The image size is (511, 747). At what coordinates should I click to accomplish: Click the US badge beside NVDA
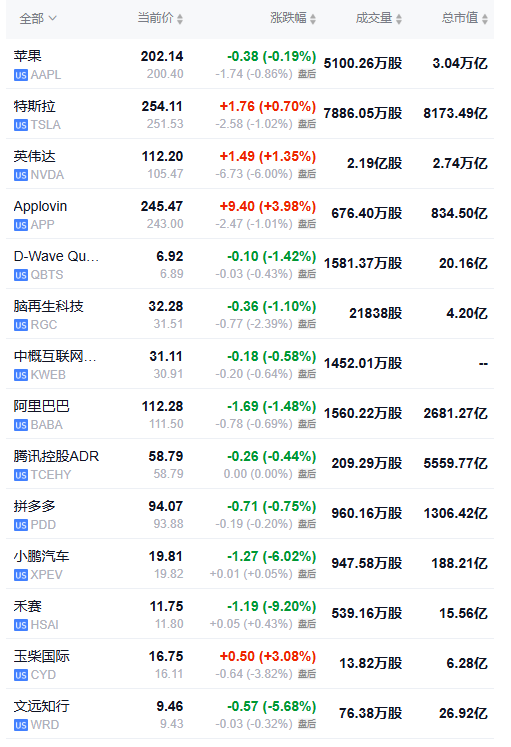tap(20, 175)
